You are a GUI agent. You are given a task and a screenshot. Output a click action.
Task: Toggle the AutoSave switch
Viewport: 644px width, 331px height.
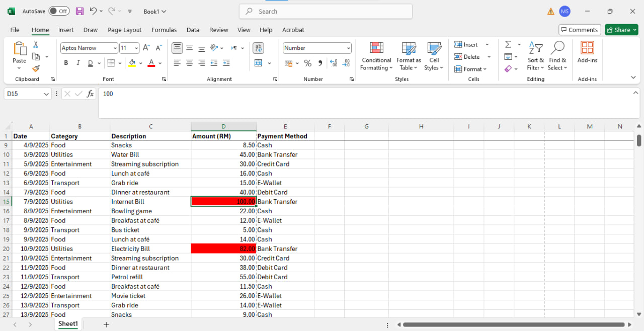(x=60, y=11)
